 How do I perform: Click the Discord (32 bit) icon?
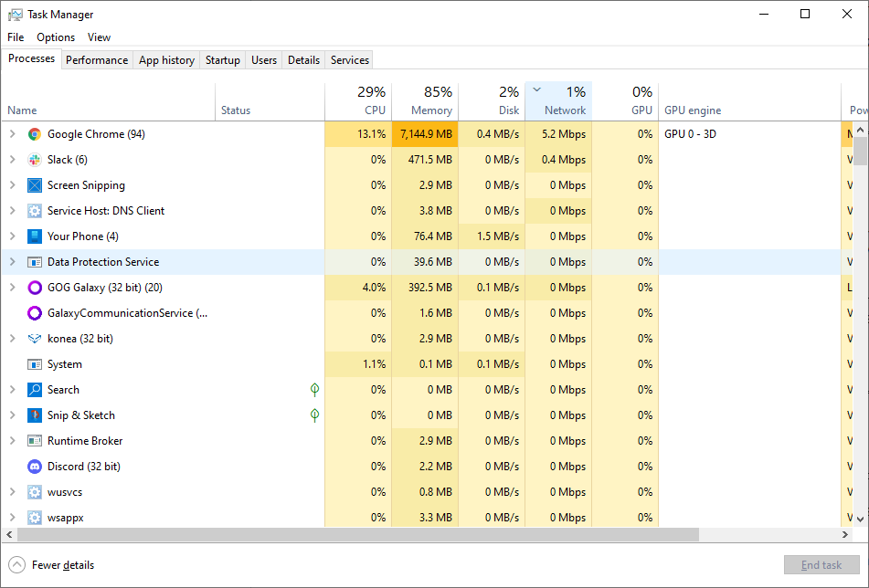[x=35, y=467]
